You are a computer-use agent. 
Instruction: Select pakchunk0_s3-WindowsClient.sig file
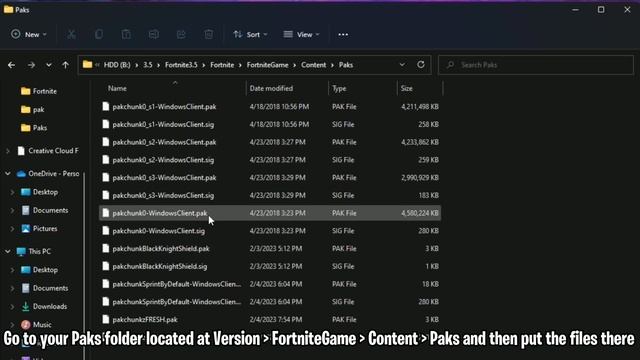(270, 196)
